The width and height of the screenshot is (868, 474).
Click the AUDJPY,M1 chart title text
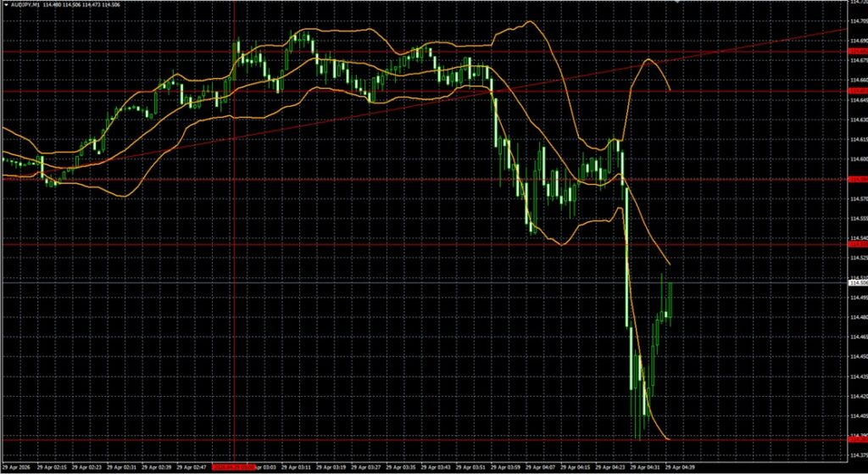coord(25,4)
